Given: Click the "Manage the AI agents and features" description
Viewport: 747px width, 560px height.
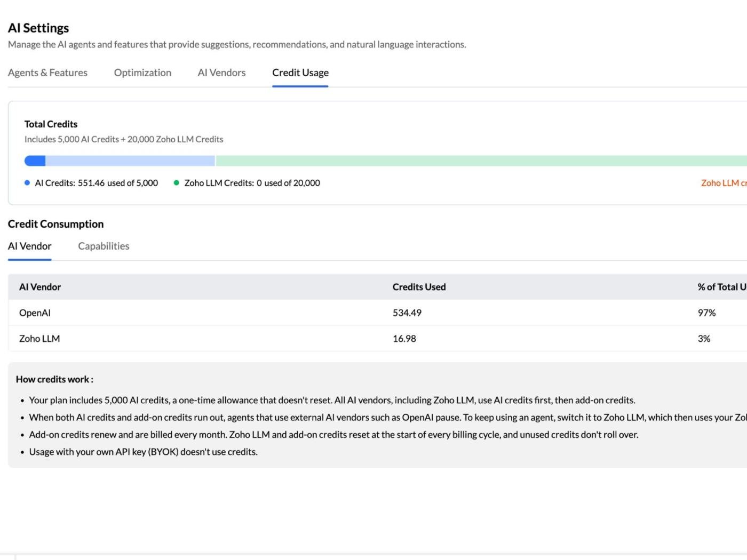Looking at the screenshot, I should pos(237,44).
